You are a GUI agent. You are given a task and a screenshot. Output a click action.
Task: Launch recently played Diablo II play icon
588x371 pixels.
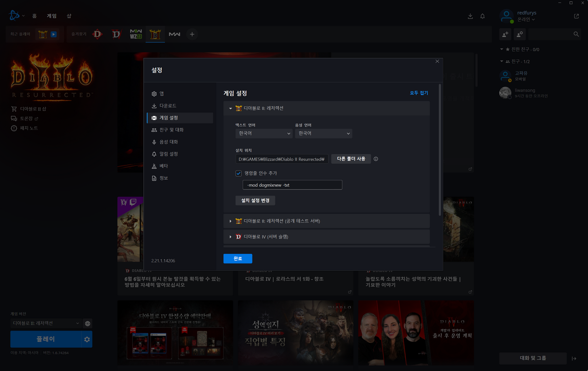point(54,34)
